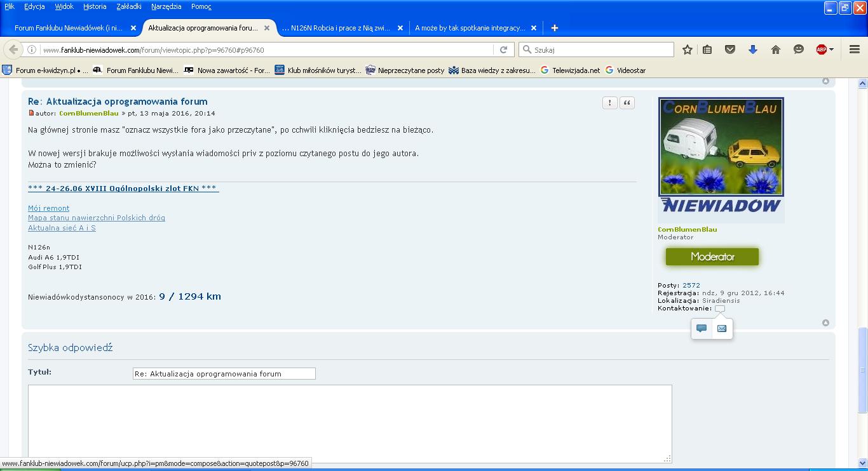Open a new browser tab
This screenshot has width=868, height=471.
(x=554, y=28)
